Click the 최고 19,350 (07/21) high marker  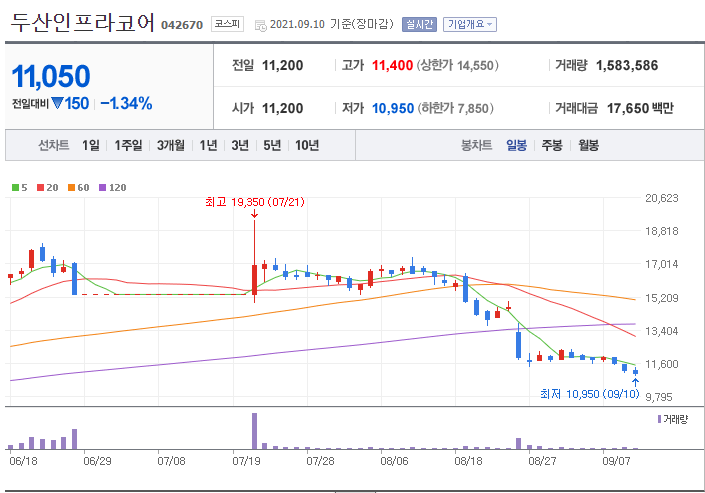pos(254,202)
